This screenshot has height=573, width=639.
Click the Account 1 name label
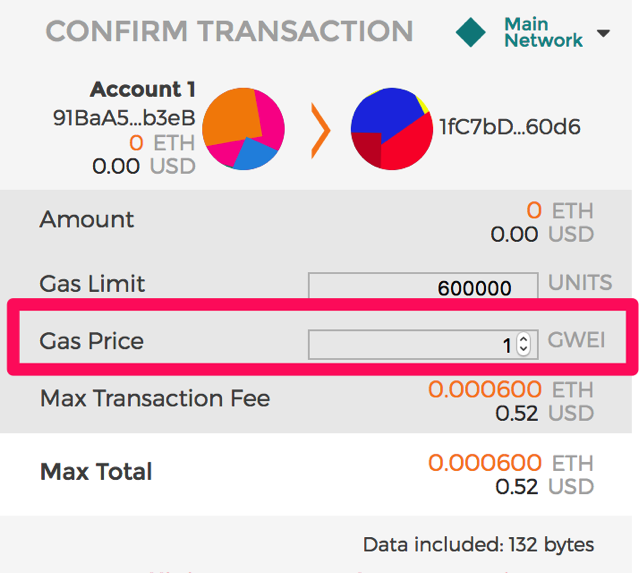[x=143, y=89]
